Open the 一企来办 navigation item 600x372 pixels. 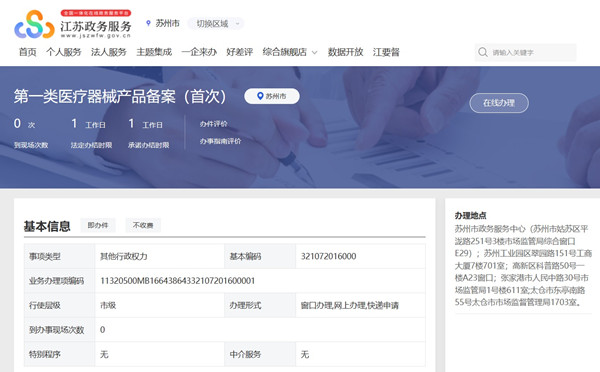pyautogui.click(x=199, y=52)
